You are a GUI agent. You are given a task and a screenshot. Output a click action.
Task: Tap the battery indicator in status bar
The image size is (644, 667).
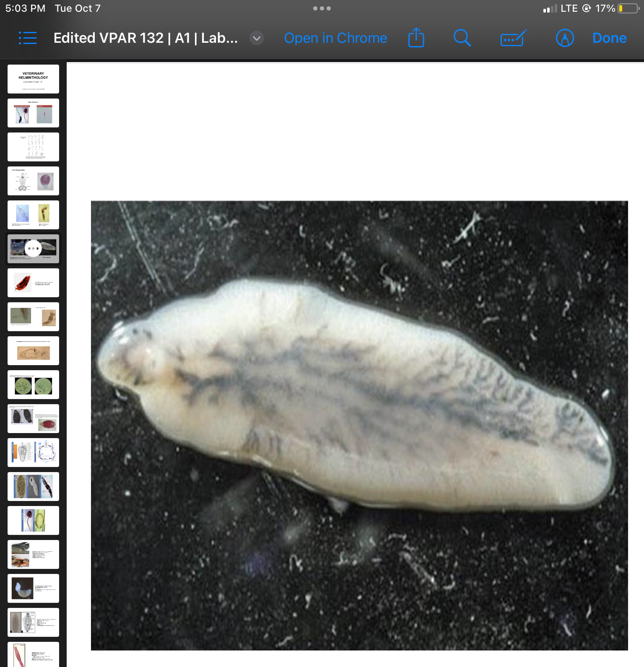click(x=628, y=8)
